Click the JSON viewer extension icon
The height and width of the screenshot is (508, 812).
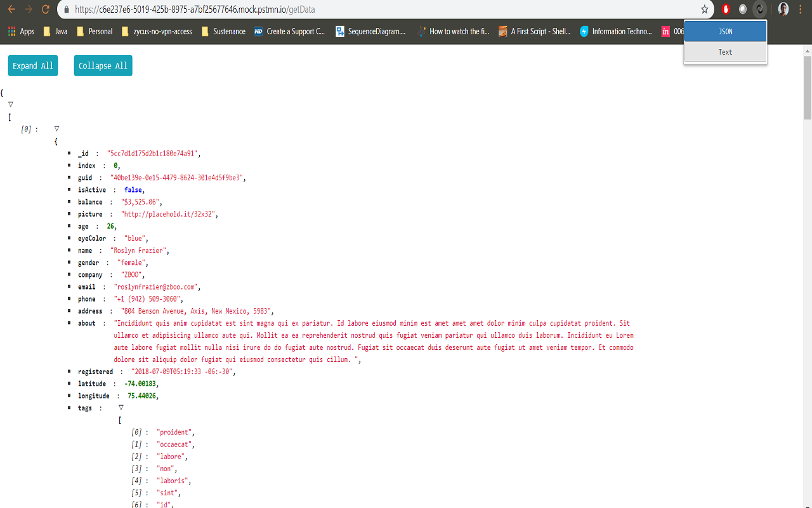(759, 10)
